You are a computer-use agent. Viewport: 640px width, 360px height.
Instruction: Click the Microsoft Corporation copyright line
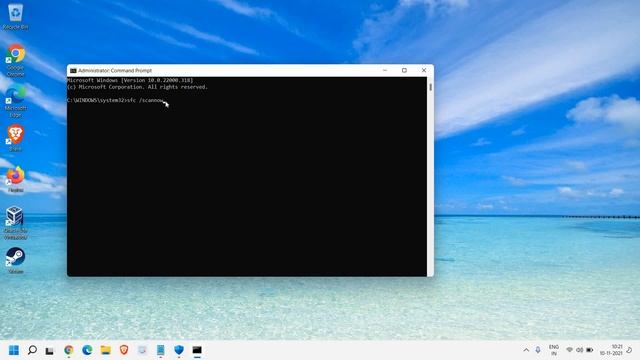tap(138, 87)
